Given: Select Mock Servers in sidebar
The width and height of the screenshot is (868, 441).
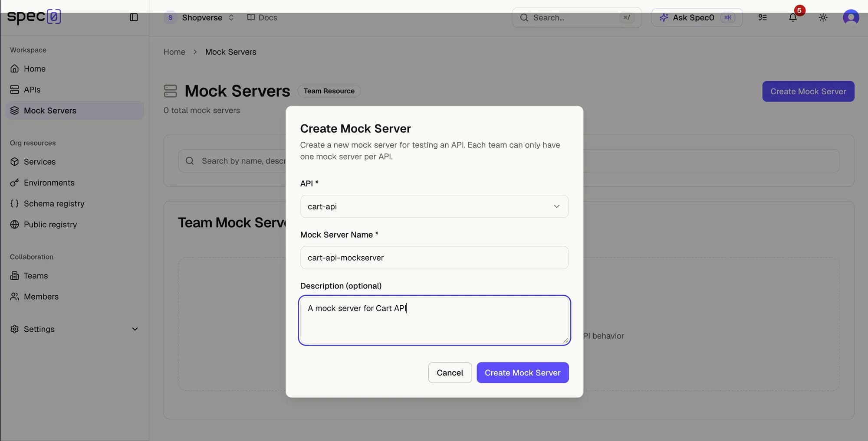Looking at the screenshot, I should (x=75, y=111).
